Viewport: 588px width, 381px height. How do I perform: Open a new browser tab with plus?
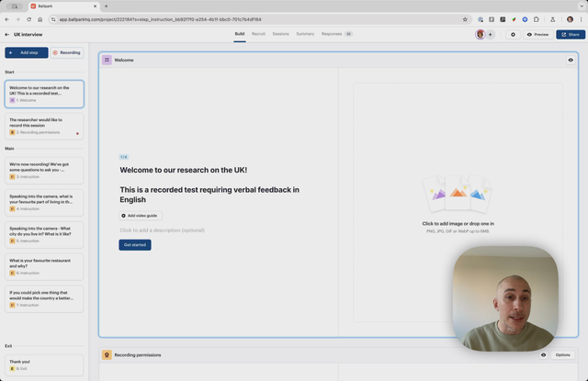(x=107, y=6)
